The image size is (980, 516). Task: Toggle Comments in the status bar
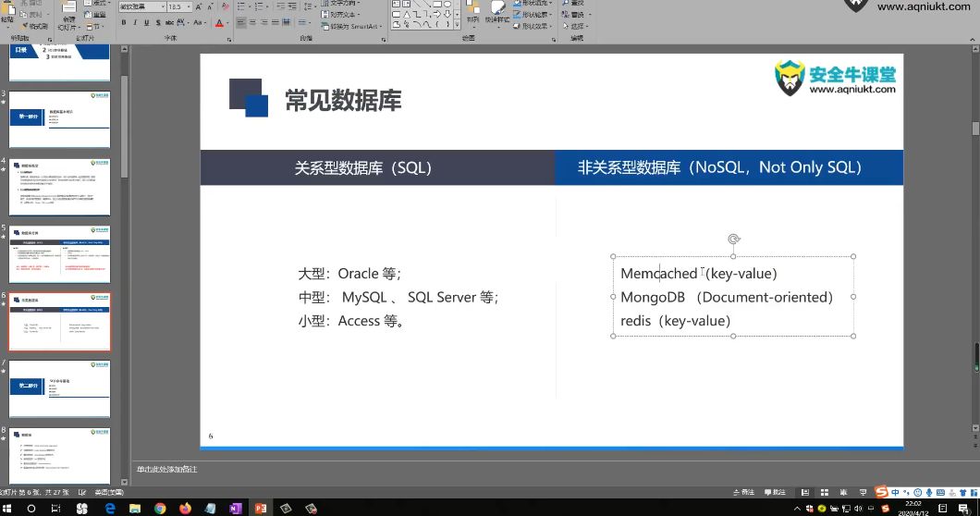click(x=775, y=492)
